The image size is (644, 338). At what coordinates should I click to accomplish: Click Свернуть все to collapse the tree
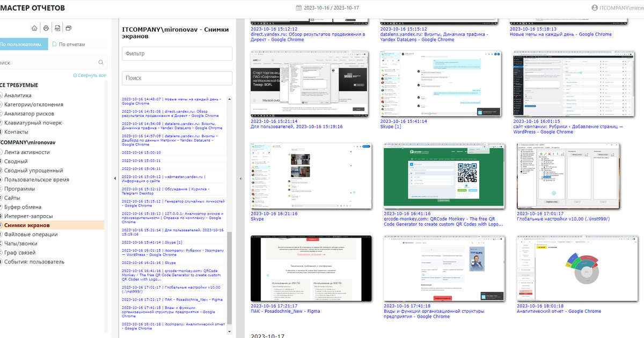89,76
